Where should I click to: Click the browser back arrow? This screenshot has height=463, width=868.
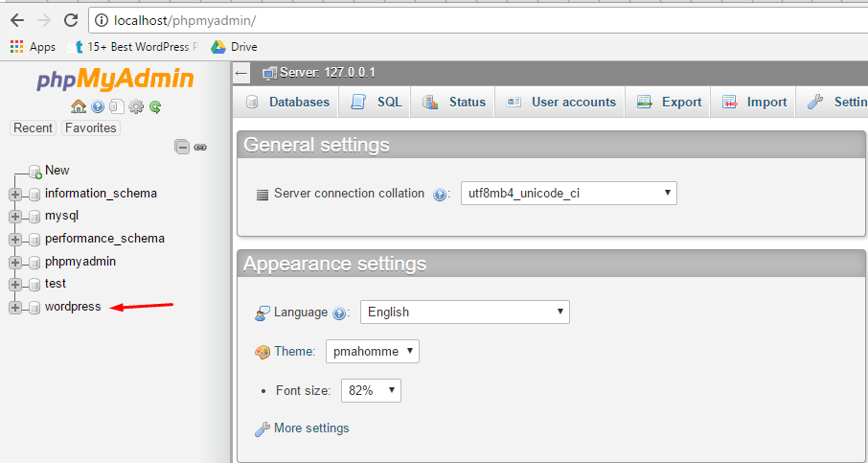point(17,20)
